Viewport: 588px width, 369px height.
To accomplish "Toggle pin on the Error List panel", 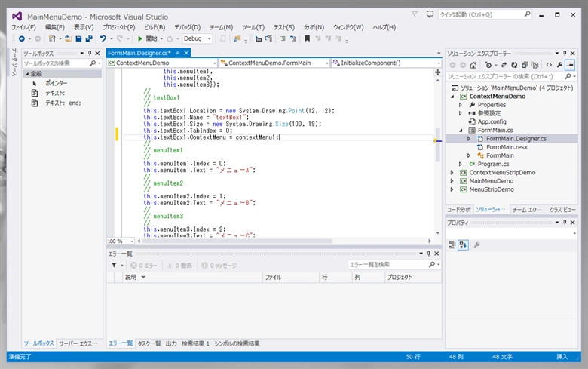I will pyautogui.click(x=429, y=254).
